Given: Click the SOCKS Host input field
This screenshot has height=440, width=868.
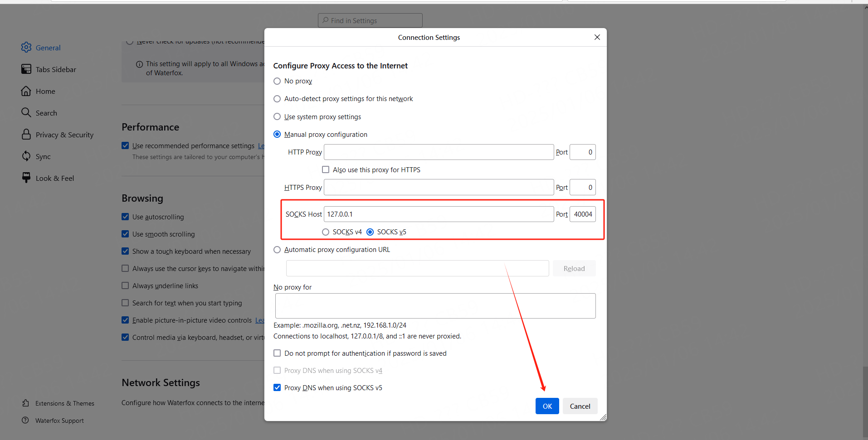Looking at the screenshot, I should pyautogui.click(x=438, y=214).
